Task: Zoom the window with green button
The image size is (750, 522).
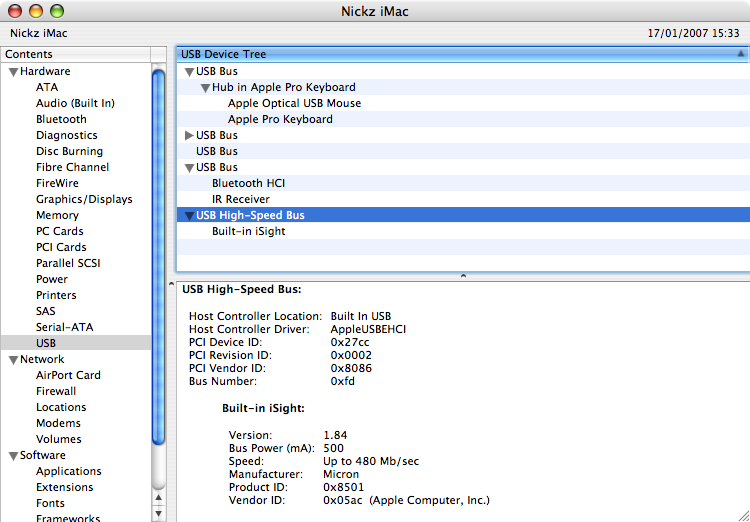Action: (57, 11)
